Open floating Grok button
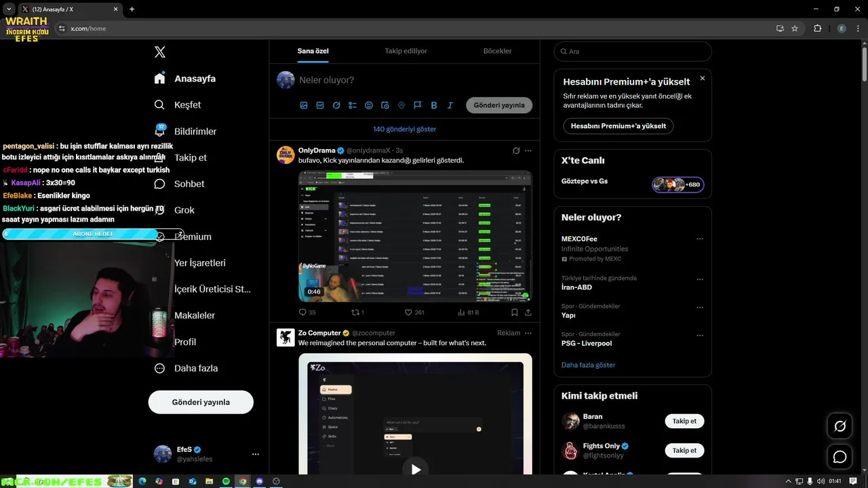This screenshot has width=868, height=488. tap(840, 426)
